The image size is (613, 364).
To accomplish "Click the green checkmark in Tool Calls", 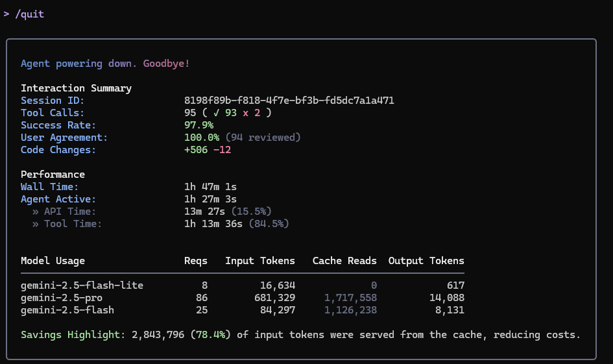I will click(217, 113).
